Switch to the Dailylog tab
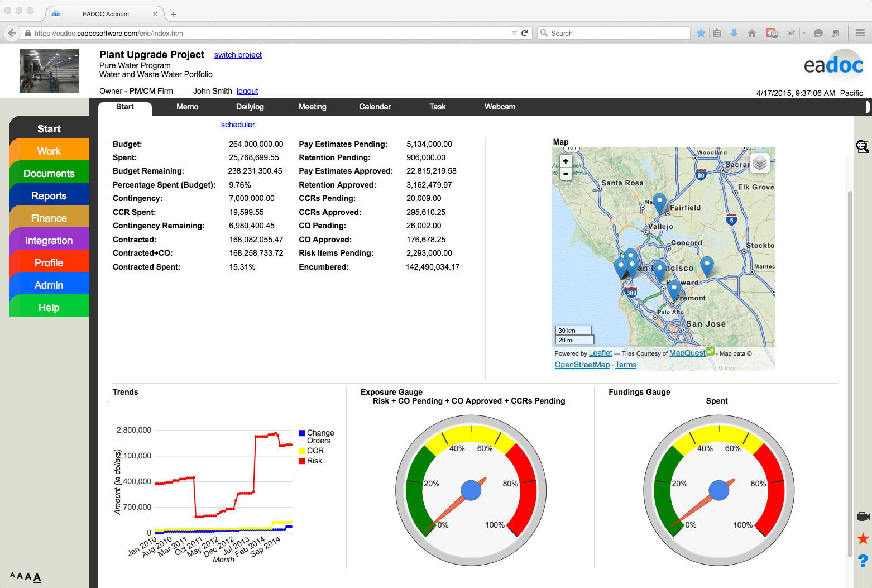 (x=250, y=107)
